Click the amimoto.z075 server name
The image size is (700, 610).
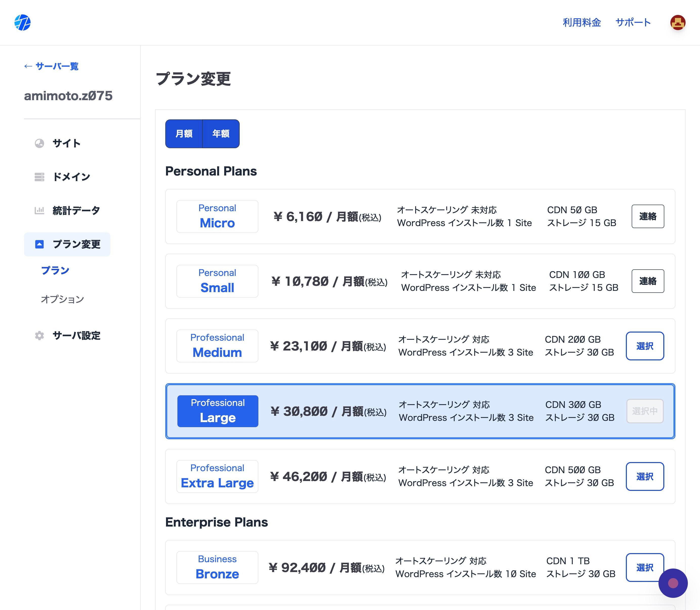pyautogui.click(x=68, y=96)
